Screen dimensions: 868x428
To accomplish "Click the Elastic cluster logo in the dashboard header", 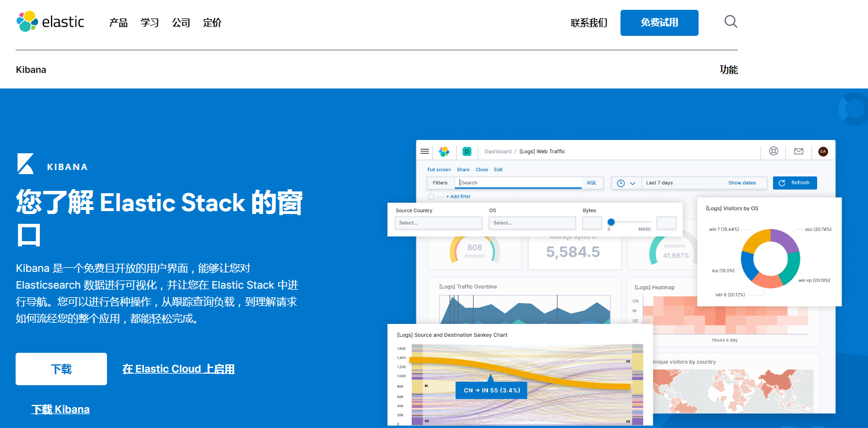I will point(444,152).
